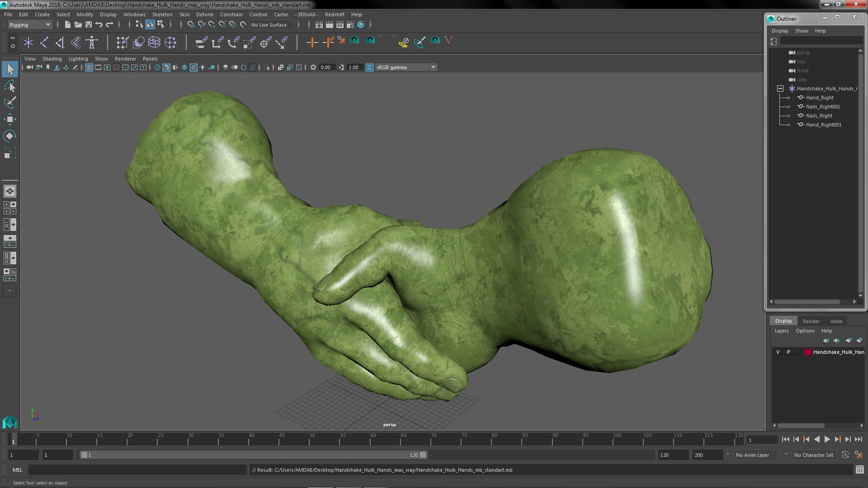
Task: Select the Create Joints tool icon
Action: point(44,42)
